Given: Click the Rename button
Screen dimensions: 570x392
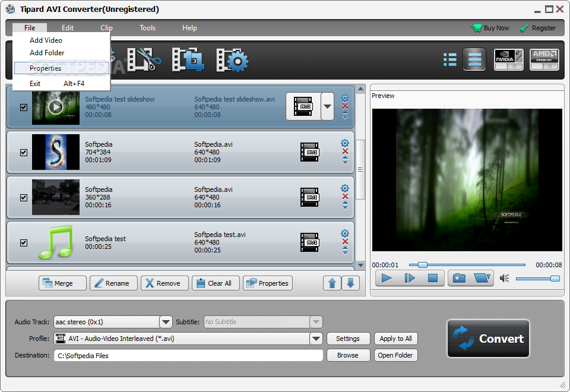Looking at the screenshot, I should tap(113, 283).
